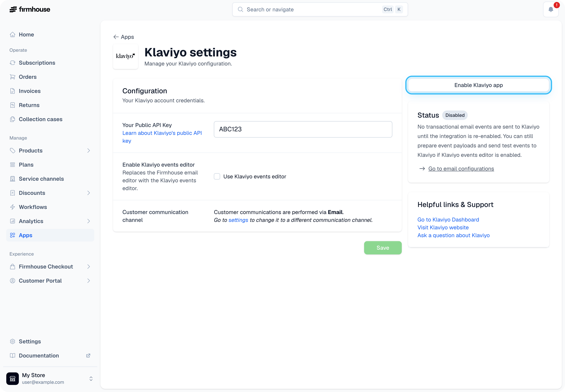565x392 pixels.
Task: Click the Klaviyo logo thumbnail
Action: click(x=125, y=56)
